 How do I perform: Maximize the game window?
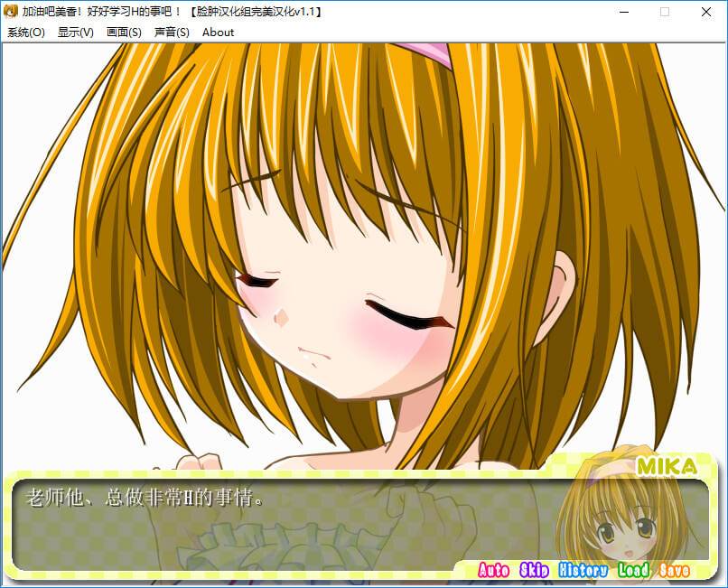click(665, 12)
